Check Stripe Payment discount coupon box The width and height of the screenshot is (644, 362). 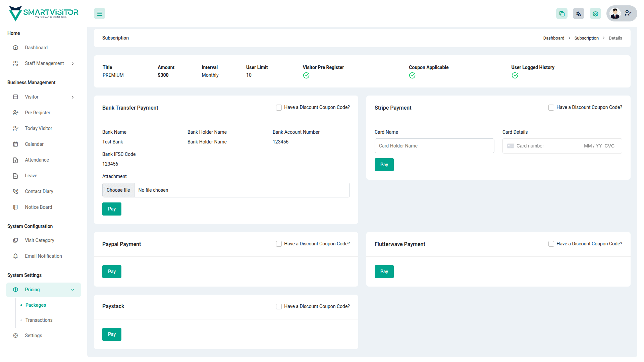click(x=551, y=108)
